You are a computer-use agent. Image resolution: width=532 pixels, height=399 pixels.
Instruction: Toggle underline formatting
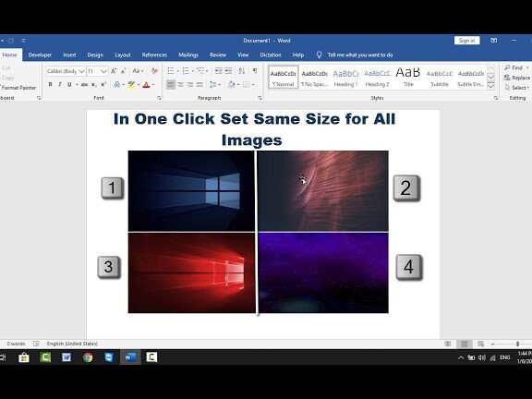tap(69, 84)
